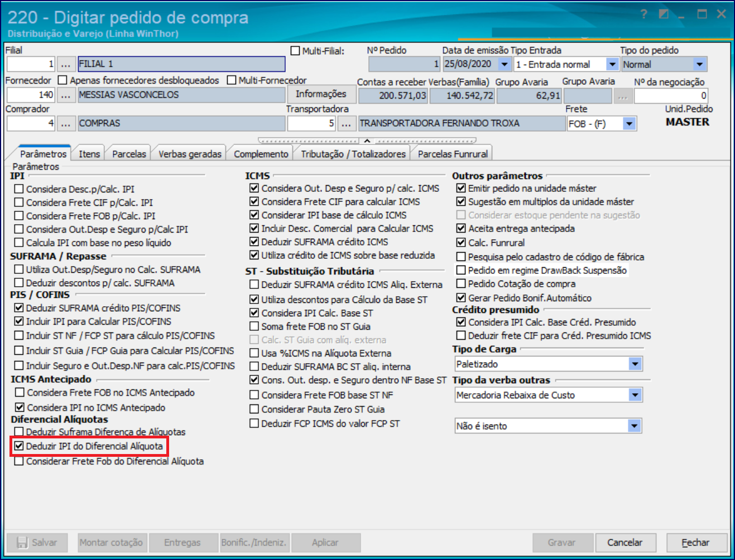The image size is (735, 560).
Task: Check Pedido Cotação de compra
Action: [x=461, y=283]
